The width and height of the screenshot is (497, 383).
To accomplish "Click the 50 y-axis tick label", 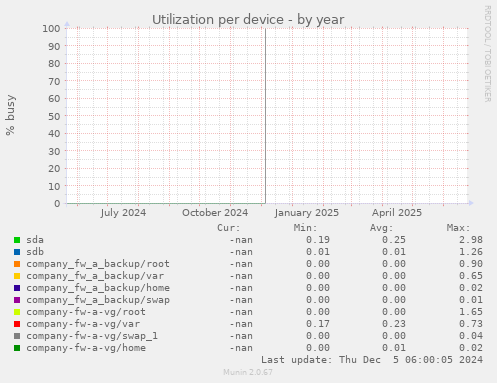I will coord(54,116).
